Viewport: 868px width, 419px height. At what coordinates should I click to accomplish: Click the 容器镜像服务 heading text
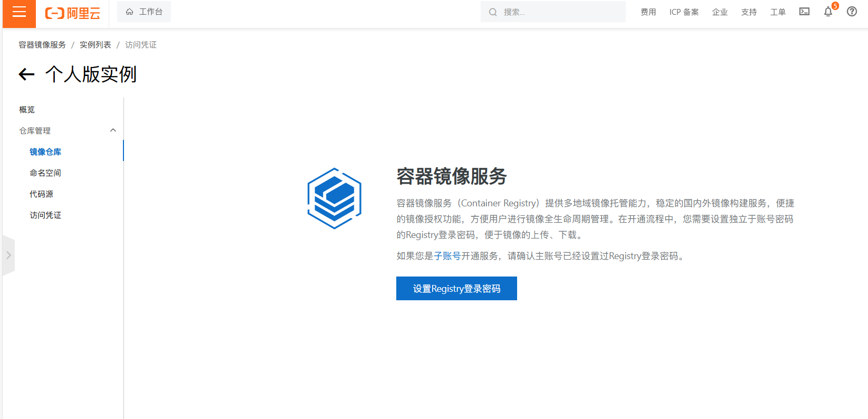pyautogui.click(x=452, y=176)
